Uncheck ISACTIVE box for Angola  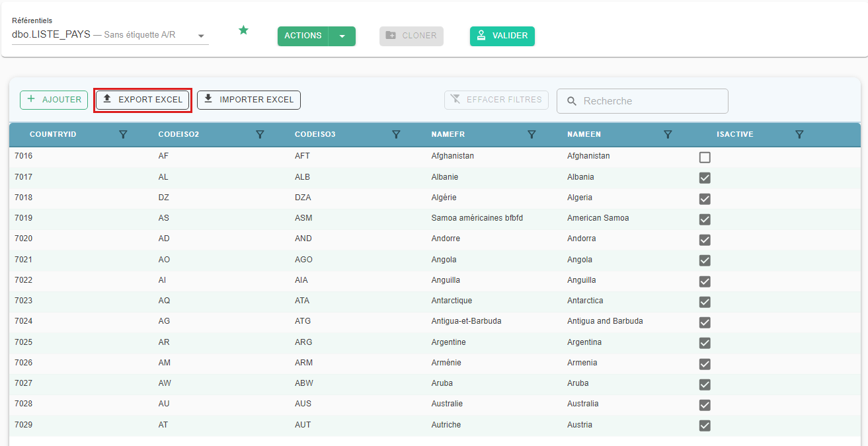click(705, 260)
